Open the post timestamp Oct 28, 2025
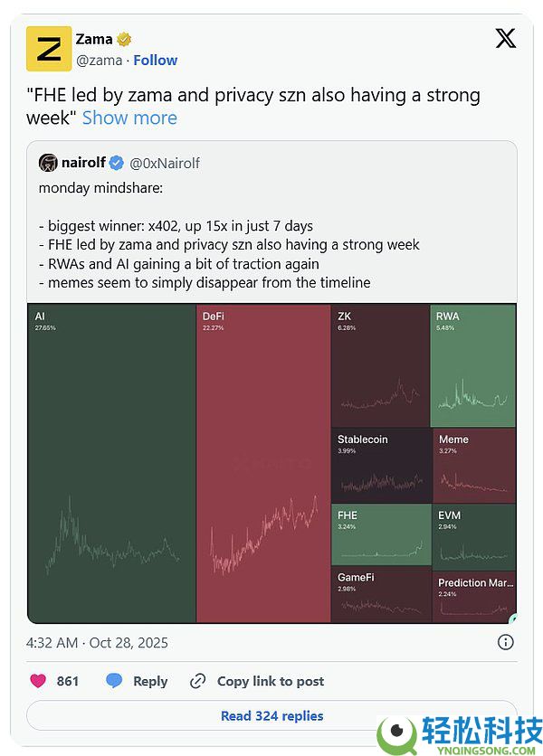 tap(97, 642)
